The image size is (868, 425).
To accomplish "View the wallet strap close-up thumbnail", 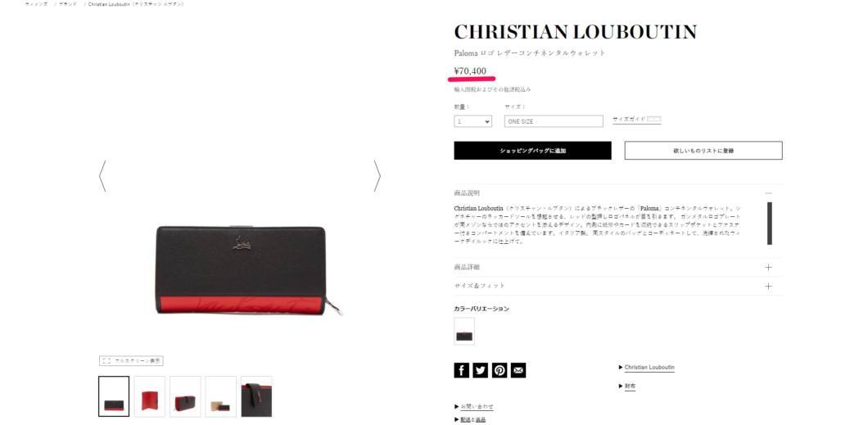I will (256, 396).
